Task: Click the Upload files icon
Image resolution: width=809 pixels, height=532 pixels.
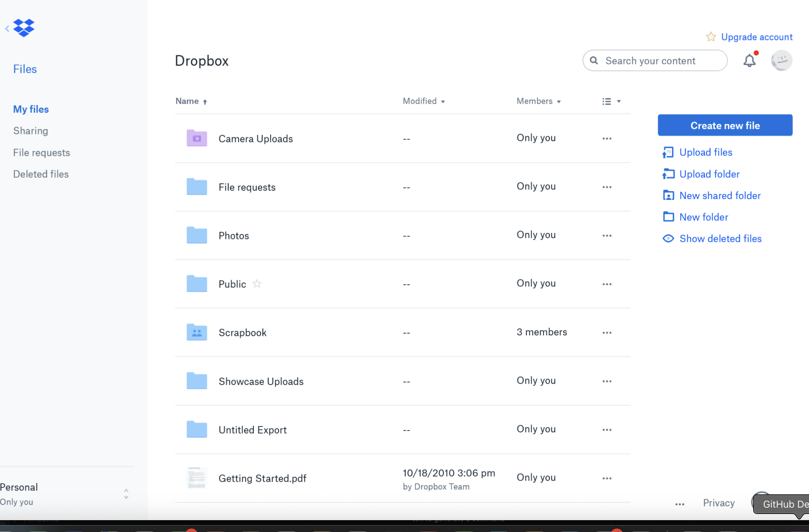Action: (668, 152)
